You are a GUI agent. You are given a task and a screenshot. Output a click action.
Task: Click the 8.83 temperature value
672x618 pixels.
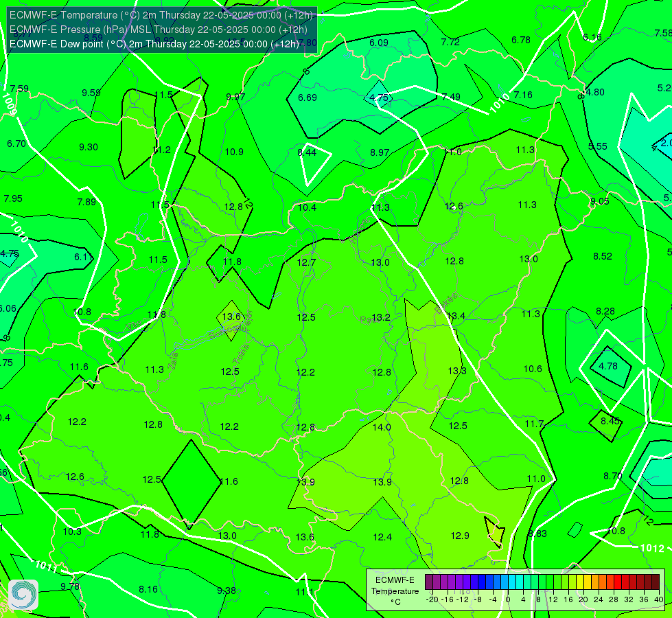click(537, 534)
